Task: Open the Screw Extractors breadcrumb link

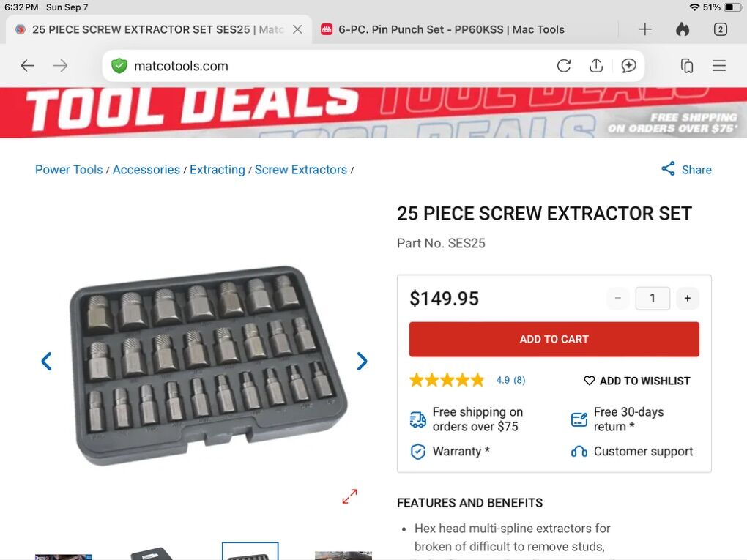Action: (300, 170)
